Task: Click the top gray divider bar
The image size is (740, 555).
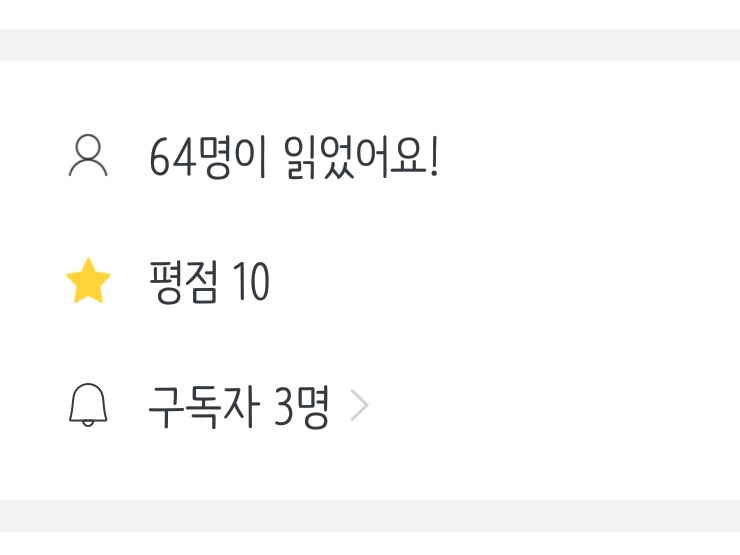Action: (x=370, y=45)
